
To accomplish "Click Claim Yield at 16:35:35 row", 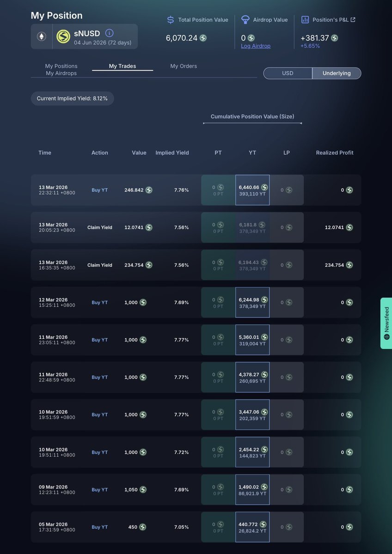I will tap(100, 265).
